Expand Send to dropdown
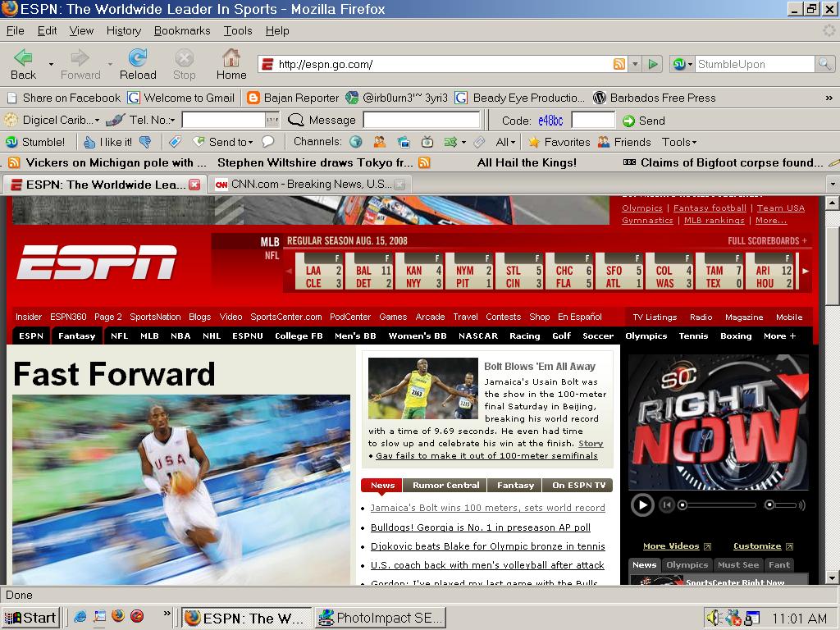This screenshot has width=840, height=630. coord(250,143)
